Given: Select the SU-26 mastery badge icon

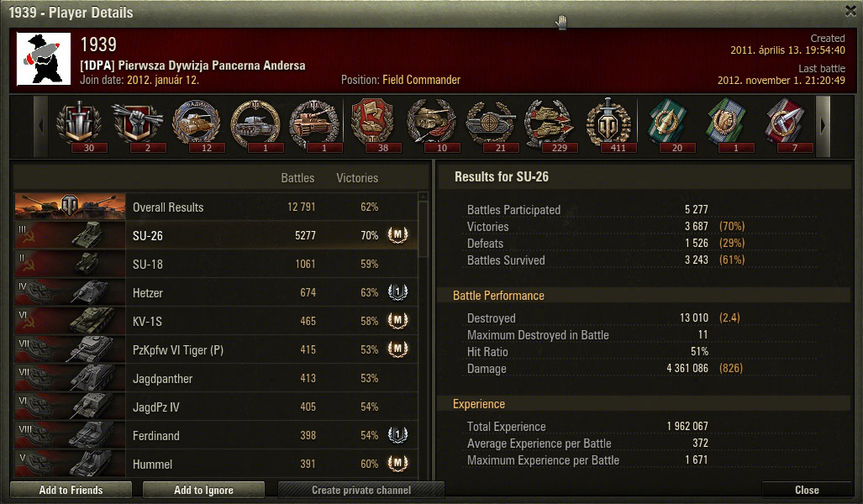Looking at the screenshot, I should tap(397, 235).
